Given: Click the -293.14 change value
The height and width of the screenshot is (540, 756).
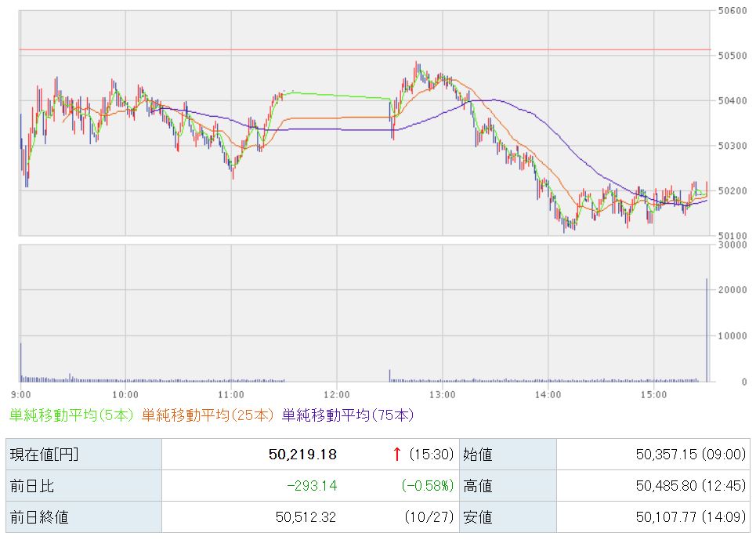Looking at the screenshot, I should 311,486.
